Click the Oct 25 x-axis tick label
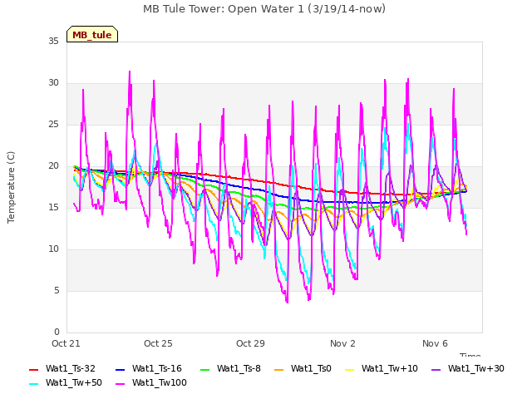This screenshot has width=532, height=399. 158,343
